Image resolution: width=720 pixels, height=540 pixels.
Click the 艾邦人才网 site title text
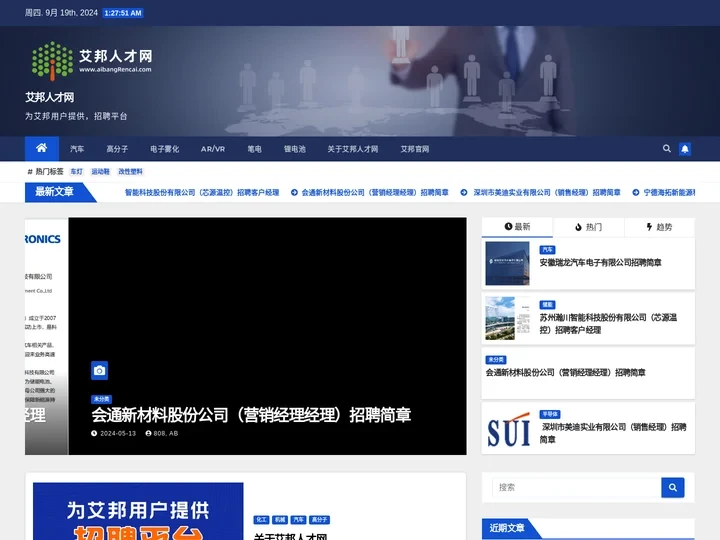tap(50, 97)
